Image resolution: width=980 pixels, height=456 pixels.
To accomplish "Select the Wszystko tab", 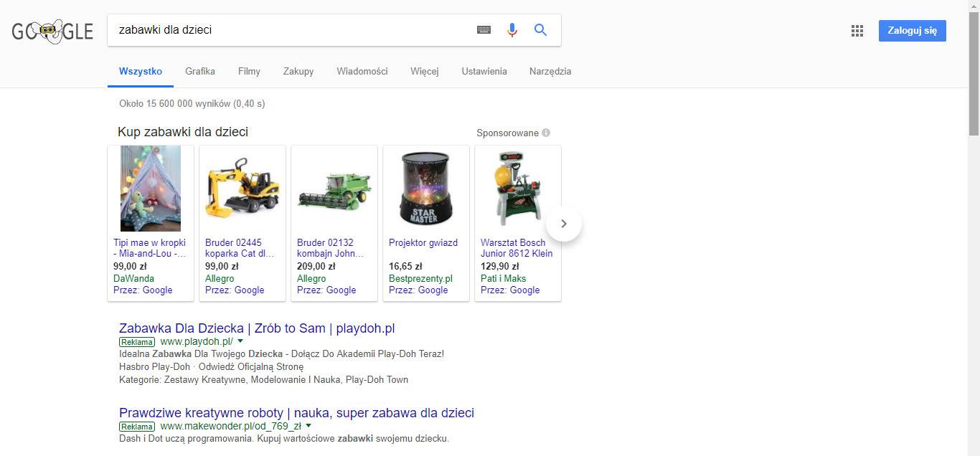I will [x=141, y=71].
